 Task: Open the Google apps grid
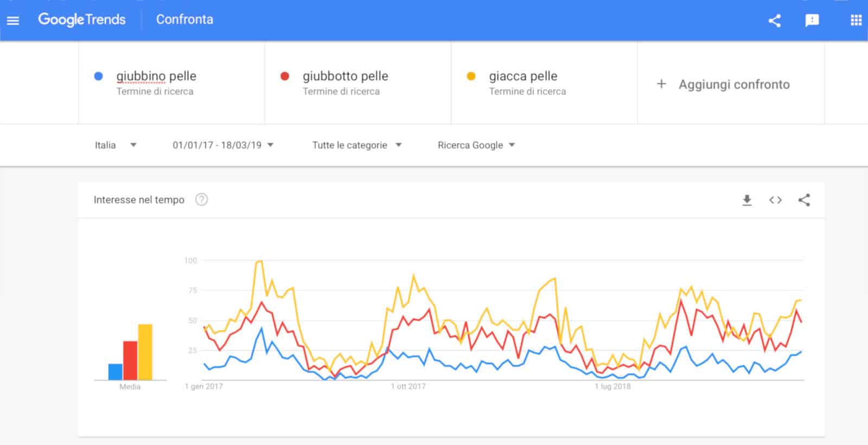[856, 21]
